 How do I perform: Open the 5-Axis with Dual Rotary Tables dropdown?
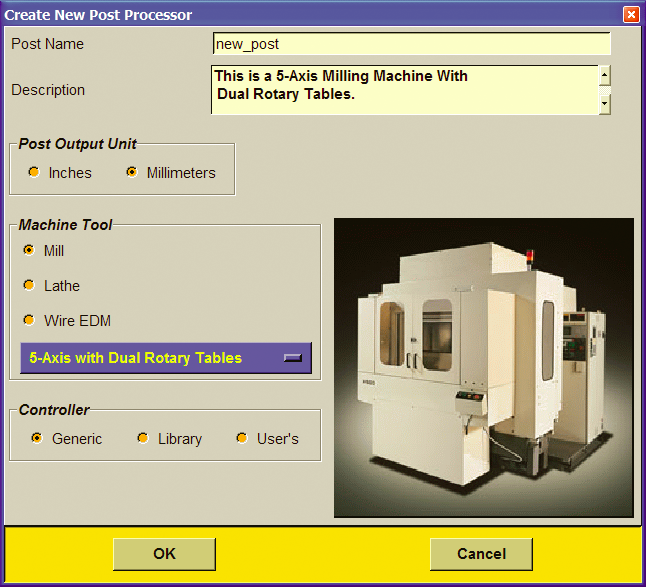[x=166, y=358]
